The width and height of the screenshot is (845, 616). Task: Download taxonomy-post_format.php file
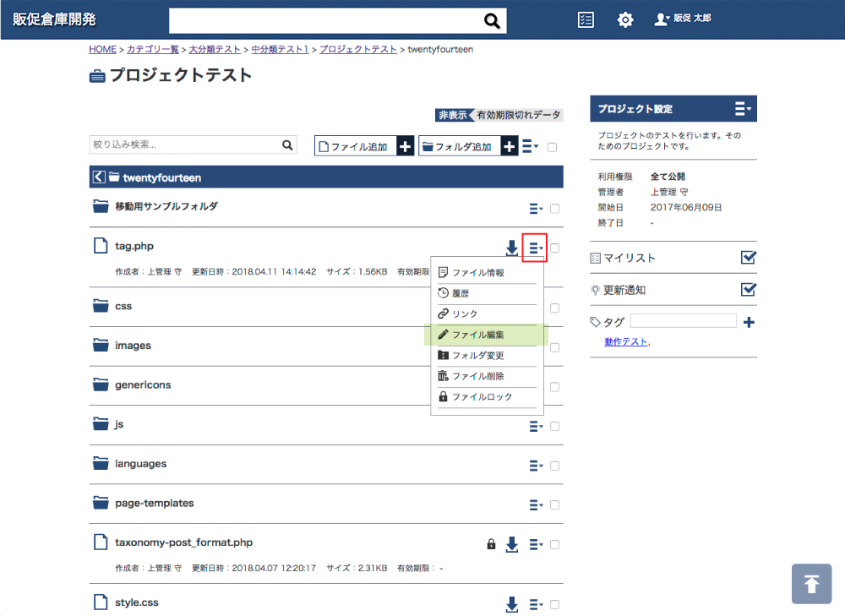[x=511, y=544]
